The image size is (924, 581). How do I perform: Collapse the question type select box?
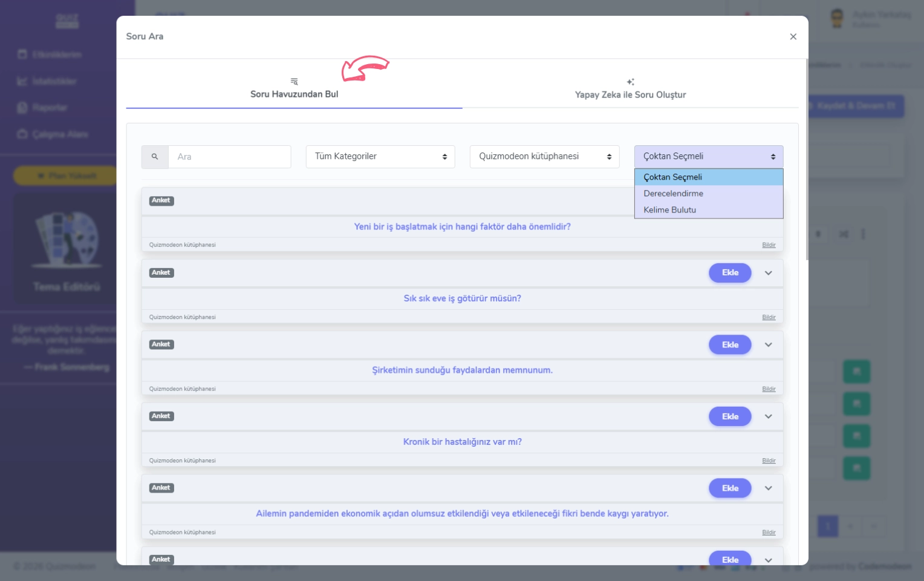click(x=709, y=157)
